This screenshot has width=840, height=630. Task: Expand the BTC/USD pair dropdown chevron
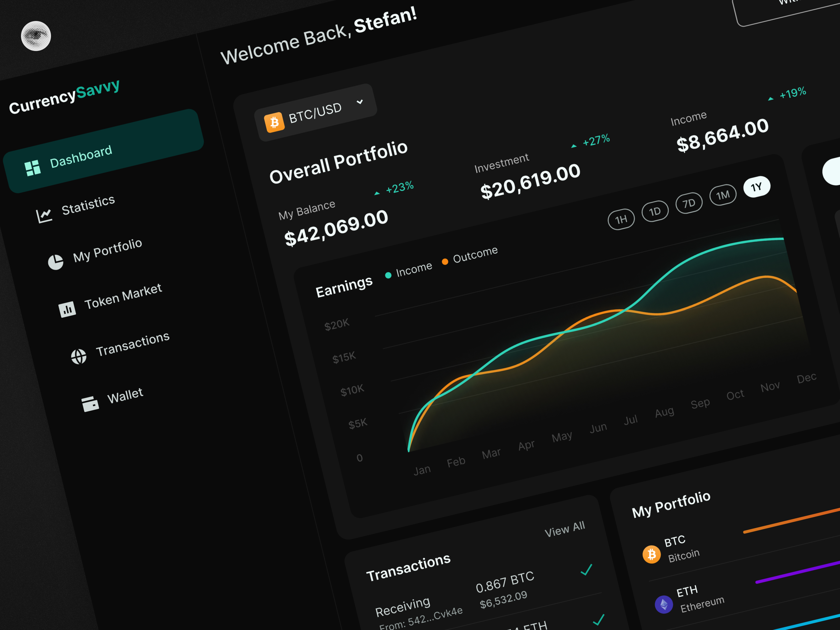[360, 102]
